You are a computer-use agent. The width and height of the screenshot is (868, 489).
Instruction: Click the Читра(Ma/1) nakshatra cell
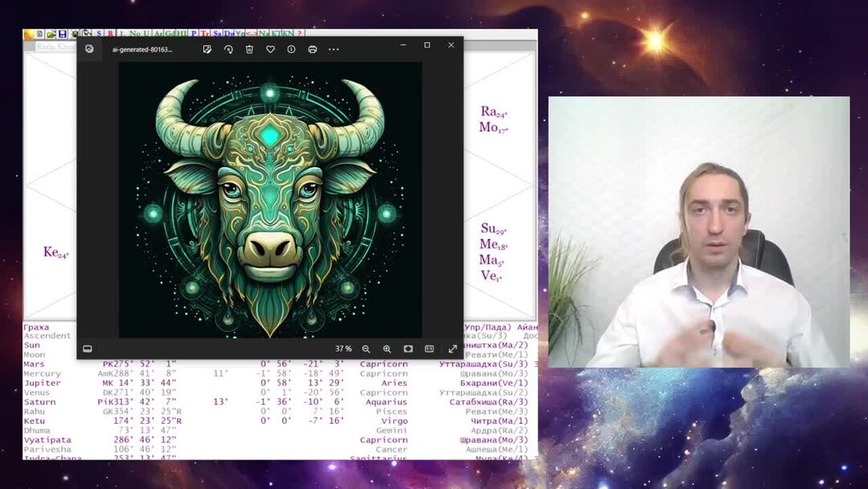point(499,421)
